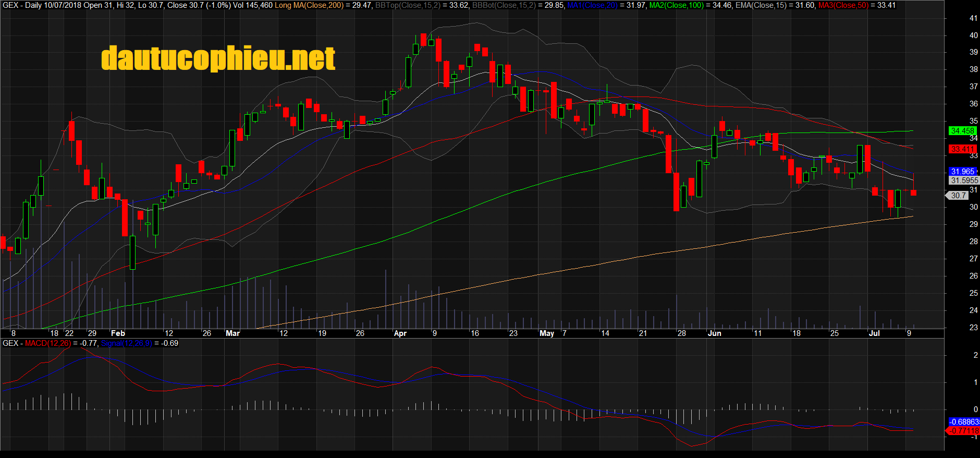The height and width of the screenshot is (458, 980).
Task: Click the EMA(Close,15) = 31.60 legend entry
Action: coord(776,5)
